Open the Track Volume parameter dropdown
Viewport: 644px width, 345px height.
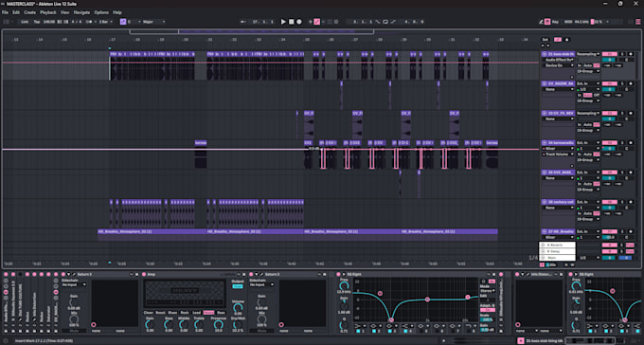(559, 154)
